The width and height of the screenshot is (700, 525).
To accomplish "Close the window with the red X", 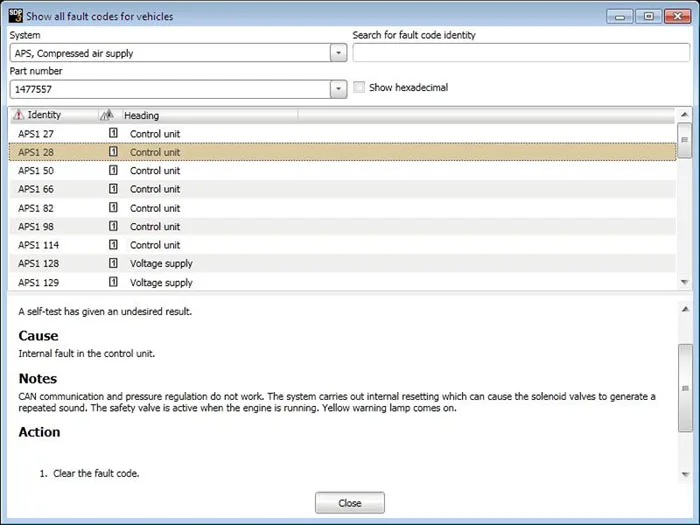I will (x=678, y=17).
